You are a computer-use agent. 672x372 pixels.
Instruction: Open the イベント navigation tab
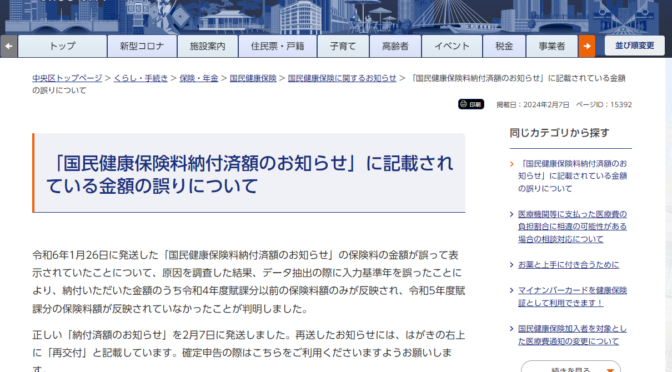[x=452, y=46]
